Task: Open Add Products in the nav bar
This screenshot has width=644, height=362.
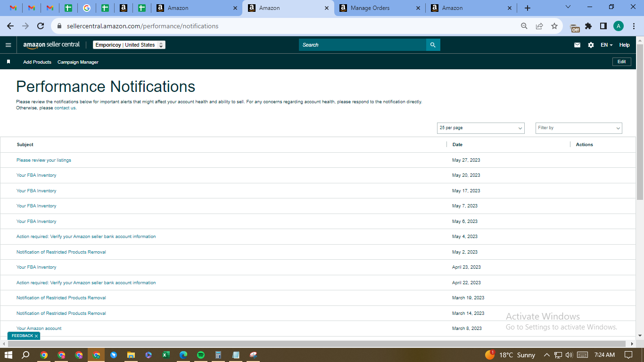Action: (37, 62)
